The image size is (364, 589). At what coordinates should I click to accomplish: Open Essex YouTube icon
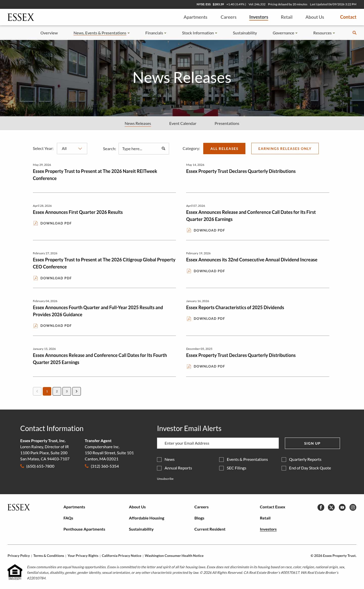point(342,507)
